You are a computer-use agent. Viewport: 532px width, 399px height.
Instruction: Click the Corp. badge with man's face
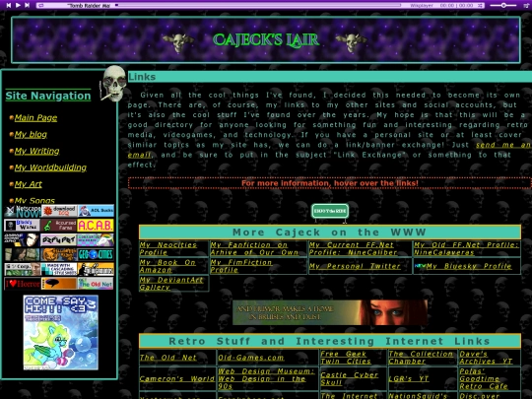point(23,269)
